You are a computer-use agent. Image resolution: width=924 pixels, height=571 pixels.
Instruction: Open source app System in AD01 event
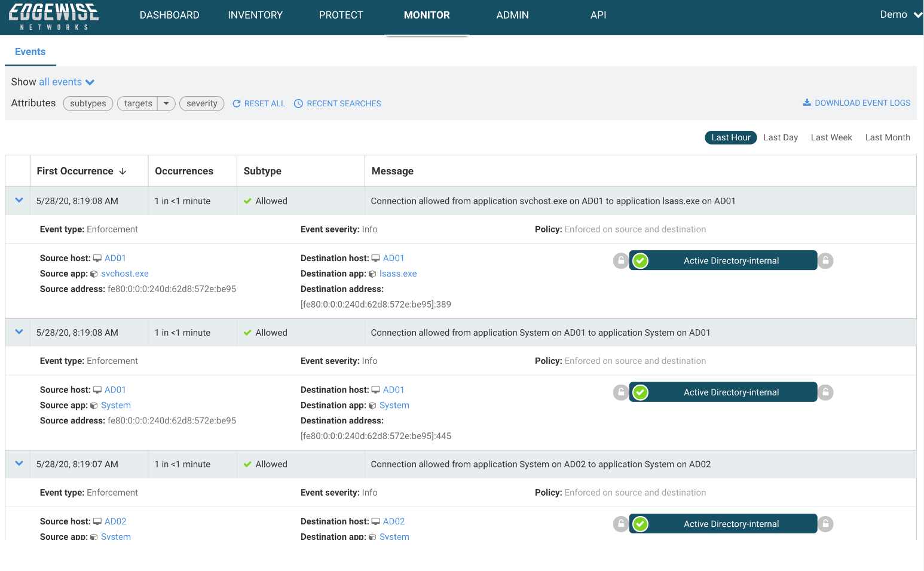[116, 406]
